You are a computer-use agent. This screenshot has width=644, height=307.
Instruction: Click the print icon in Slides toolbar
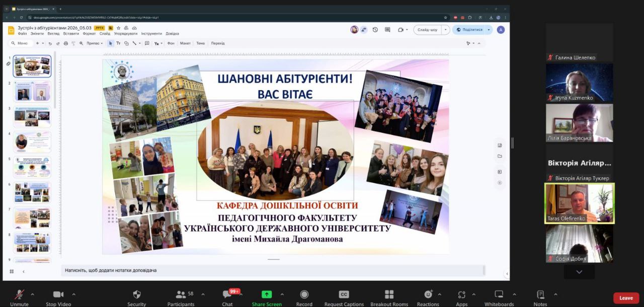pyautogui.click(x=65, y=43)
